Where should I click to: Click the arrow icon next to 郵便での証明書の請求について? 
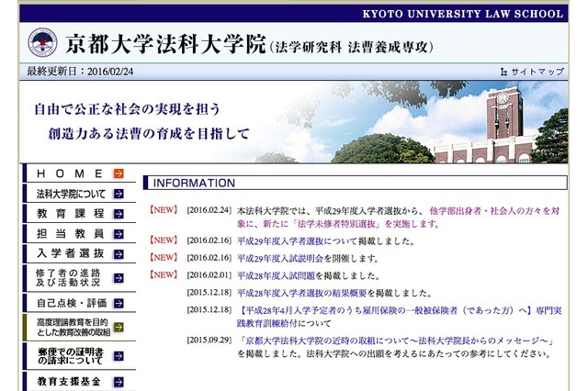(119, 356)
